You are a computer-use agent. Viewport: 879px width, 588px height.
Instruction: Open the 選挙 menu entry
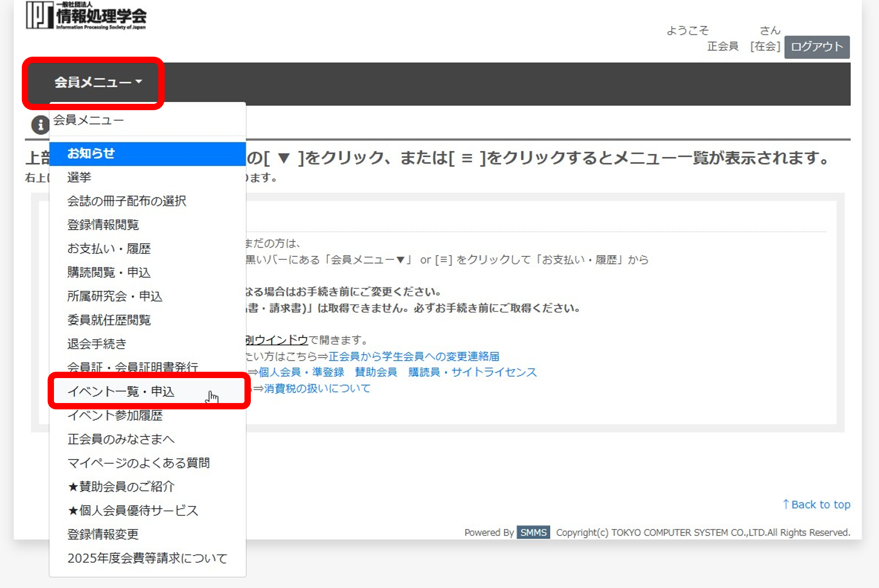[x=79, y=177]
